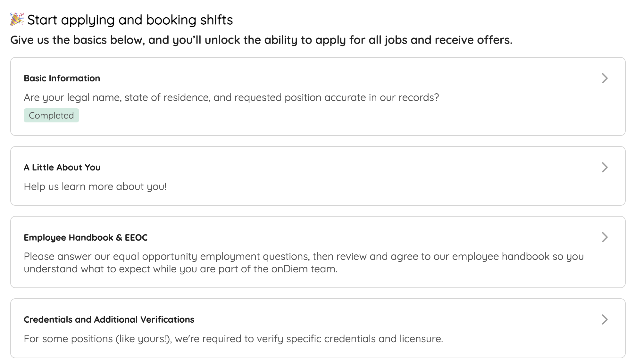Open the A Little About You title

(62, 167)
